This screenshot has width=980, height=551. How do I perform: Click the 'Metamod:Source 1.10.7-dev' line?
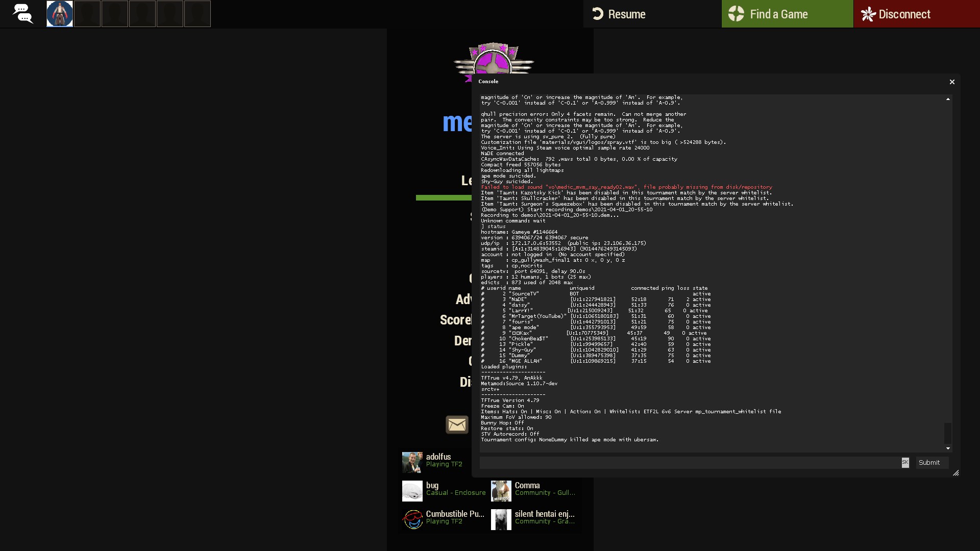click(519, 384)
